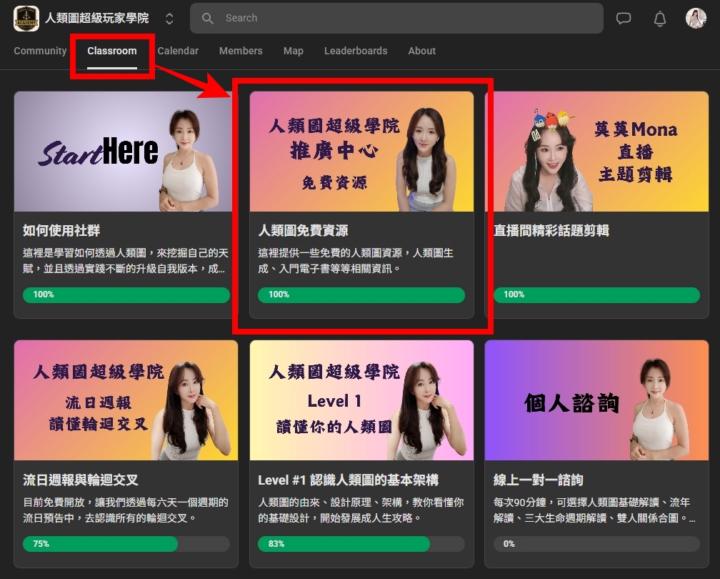Open the 流日週報 讀懂輪迴交叉 thumbnail
This screenshot has width=720, height=579.
pos(126,400)
